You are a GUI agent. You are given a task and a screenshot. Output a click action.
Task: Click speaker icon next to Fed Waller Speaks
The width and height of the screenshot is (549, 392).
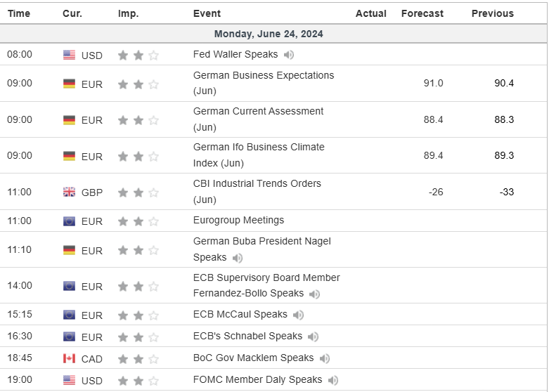[289, 55]
